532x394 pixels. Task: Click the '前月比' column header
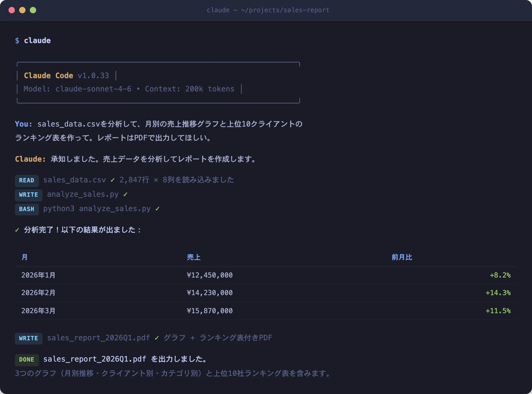point(402,257)
